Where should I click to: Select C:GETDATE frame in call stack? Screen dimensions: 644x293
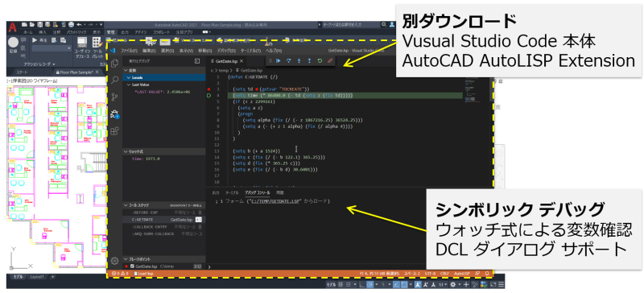point(164,220)
